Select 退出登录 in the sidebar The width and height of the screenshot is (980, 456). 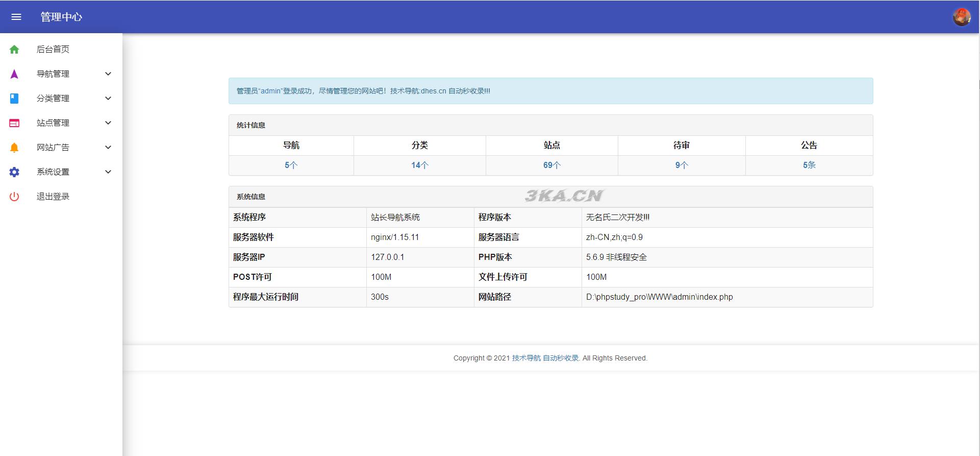[x=53, y=197]
